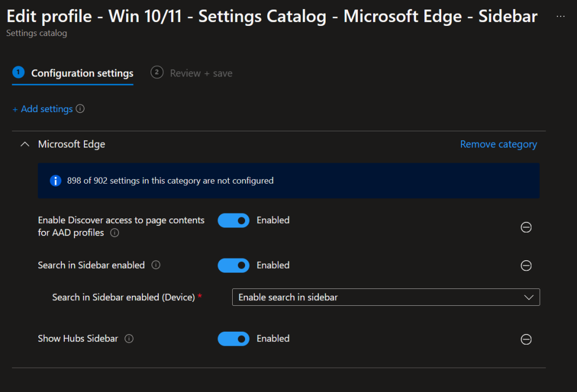Open Search in Sidebar enabled (Device) dropdown
This screenshot has height=392, width=577.
[385, 297]
